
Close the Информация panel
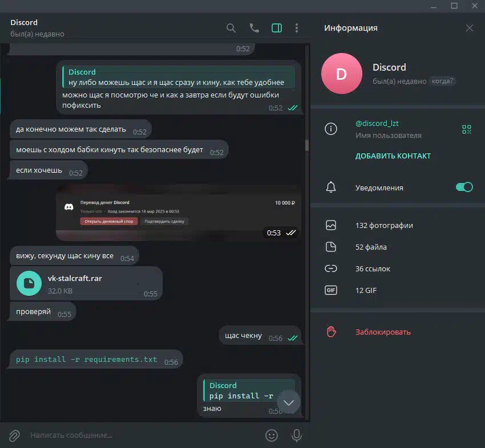pos(469,28)
